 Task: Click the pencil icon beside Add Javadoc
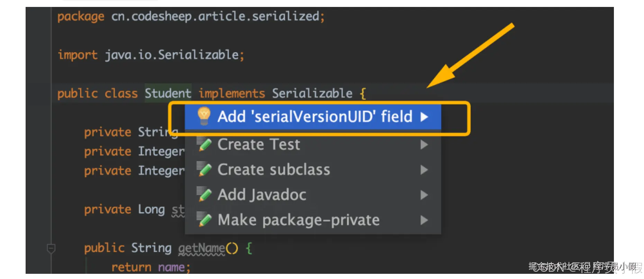coord(204,194)
